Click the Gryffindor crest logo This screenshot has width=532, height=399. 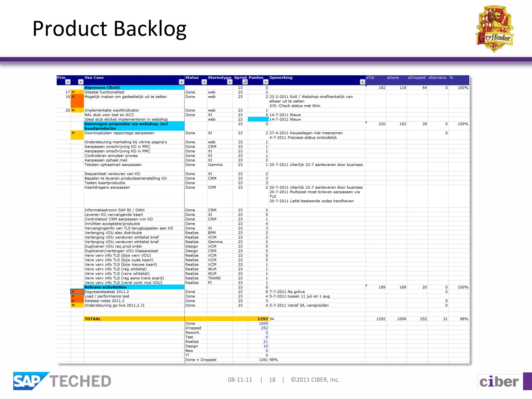pyautogui.click(x=495, y=29)
